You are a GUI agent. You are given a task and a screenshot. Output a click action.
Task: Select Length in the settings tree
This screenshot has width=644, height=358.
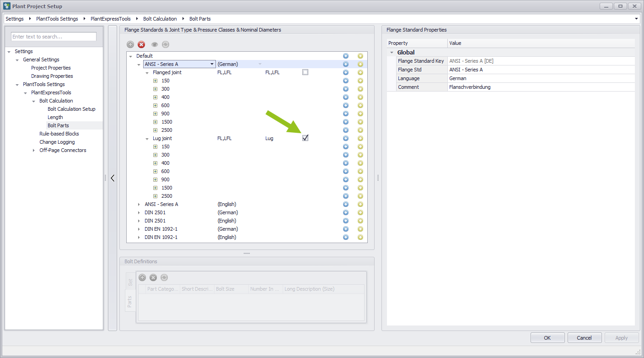pyautogui.click(x=55, y=117)
